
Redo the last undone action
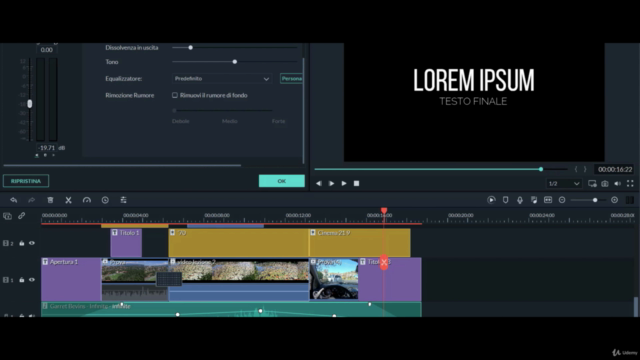(31, 200)
